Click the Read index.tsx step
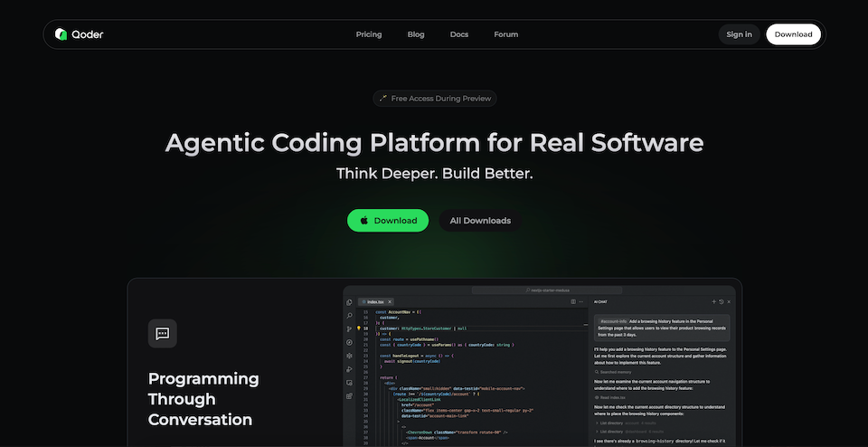 coord(609,398)
